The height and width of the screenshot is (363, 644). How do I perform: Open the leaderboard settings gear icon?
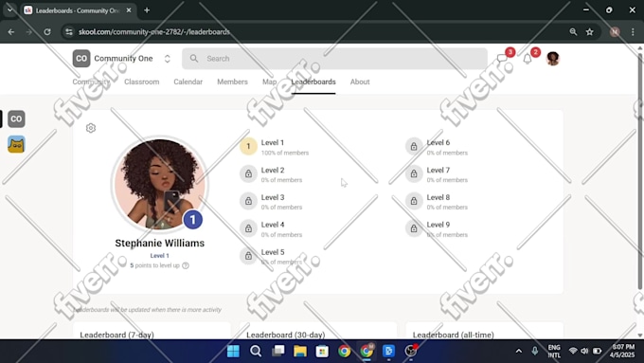(91, 128)
